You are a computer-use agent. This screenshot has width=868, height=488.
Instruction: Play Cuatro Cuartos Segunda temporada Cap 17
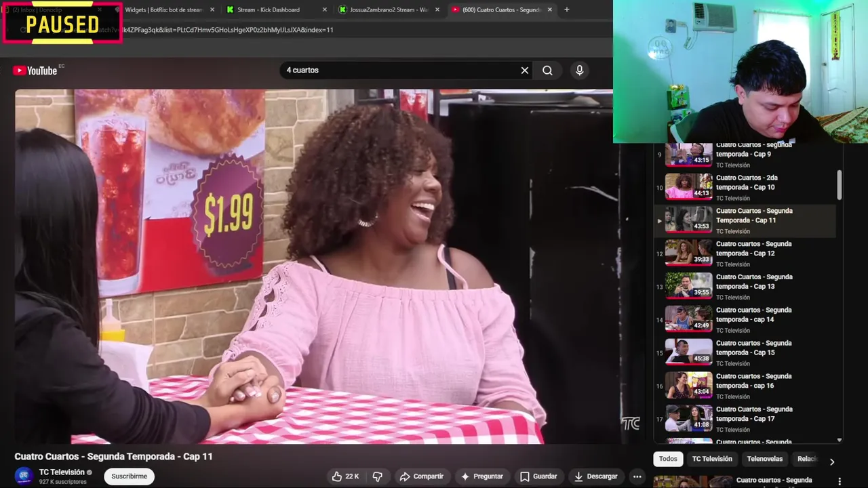[746, 420]
